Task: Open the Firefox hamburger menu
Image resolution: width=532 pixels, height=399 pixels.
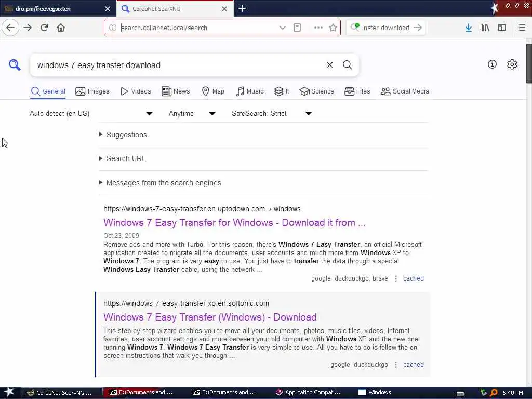Action: point(522,28)
